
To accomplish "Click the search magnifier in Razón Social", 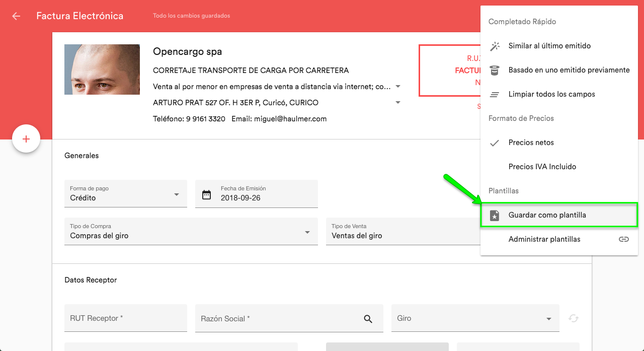I will [x=368, y=319].
